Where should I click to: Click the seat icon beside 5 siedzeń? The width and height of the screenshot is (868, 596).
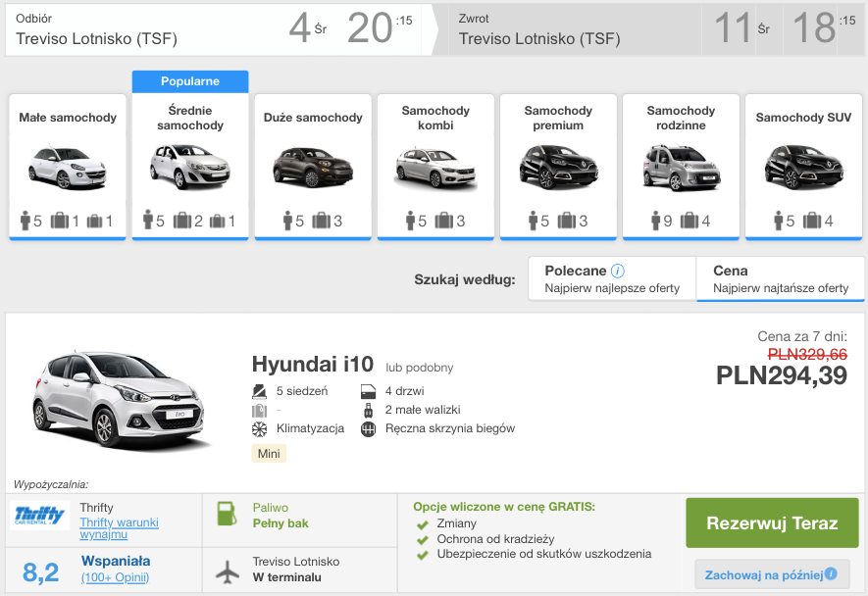pyautogui.click(x=259, y=391)
